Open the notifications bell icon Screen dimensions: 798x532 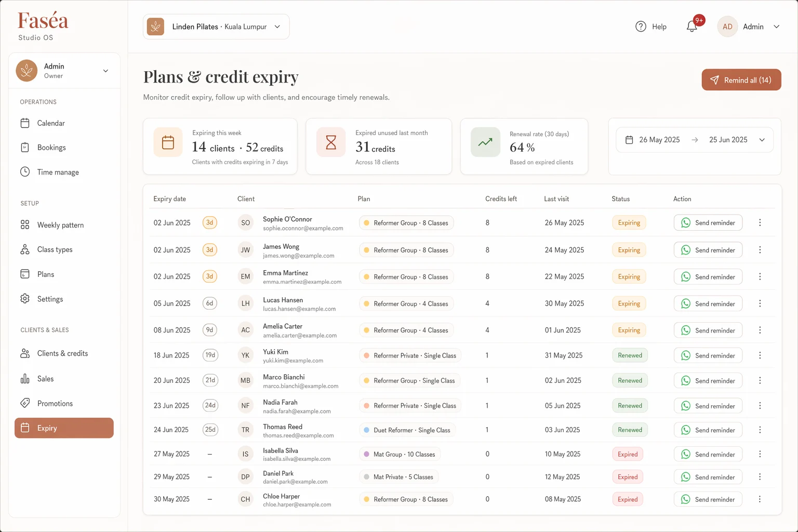(x=691, y=26)
